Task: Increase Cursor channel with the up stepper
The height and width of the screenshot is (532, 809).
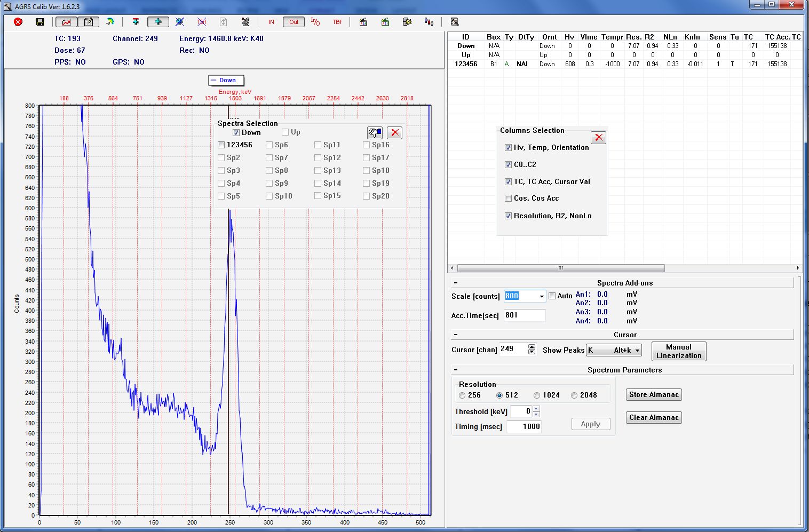Action: [x=531, y=346]
